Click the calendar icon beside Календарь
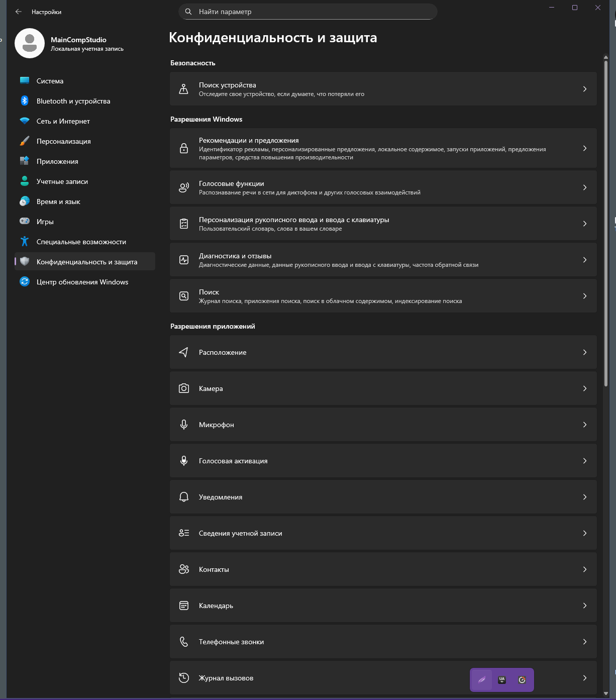Image resolution: width=616 pixels, height=700 pixels. point(184,606)
